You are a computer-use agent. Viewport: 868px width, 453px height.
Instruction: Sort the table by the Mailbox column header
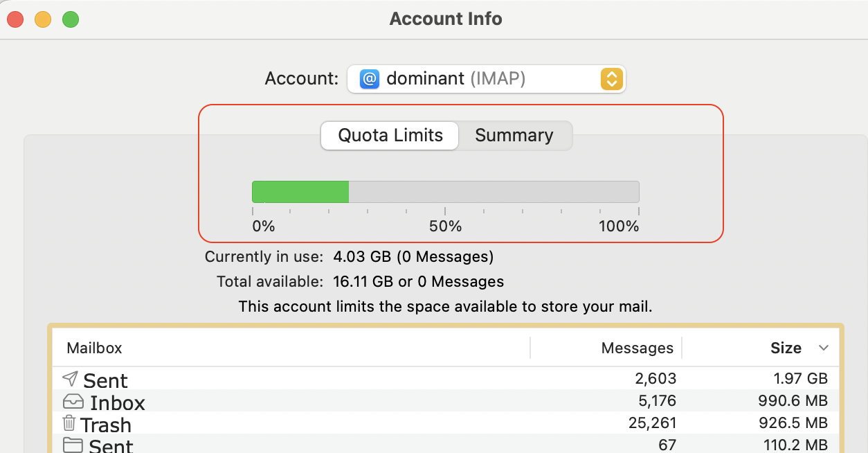[x=95, y=348]
